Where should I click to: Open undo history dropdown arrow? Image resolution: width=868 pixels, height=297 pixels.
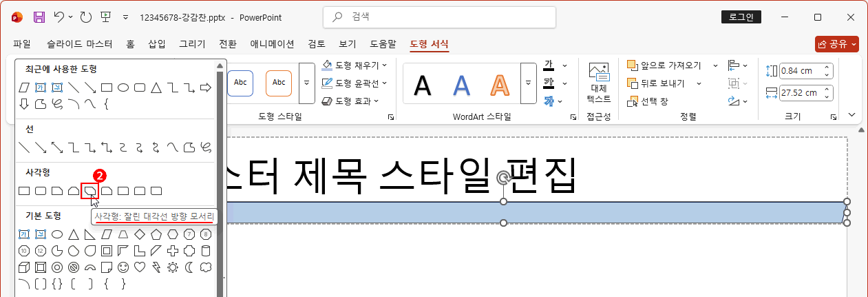point(71,17)
